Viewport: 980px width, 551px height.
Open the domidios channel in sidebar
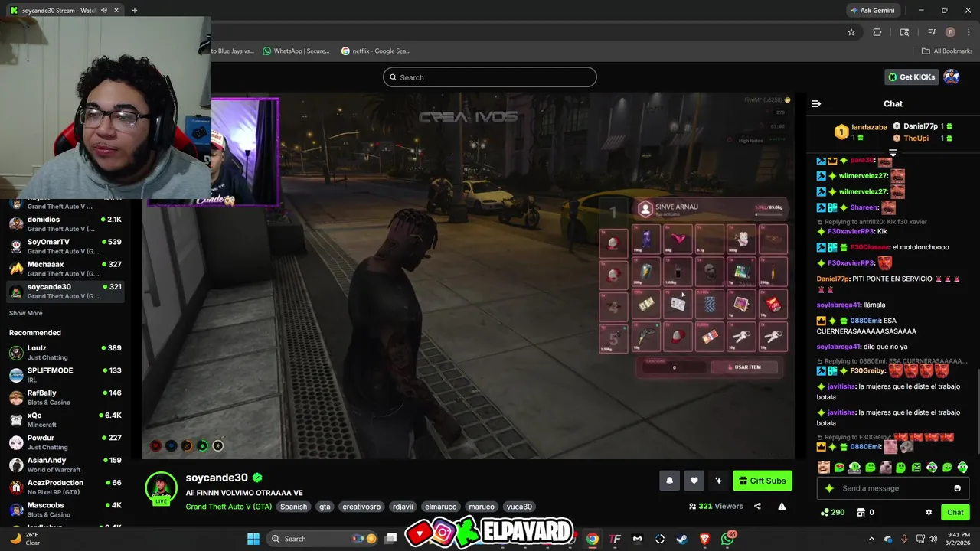click(65, 223)
